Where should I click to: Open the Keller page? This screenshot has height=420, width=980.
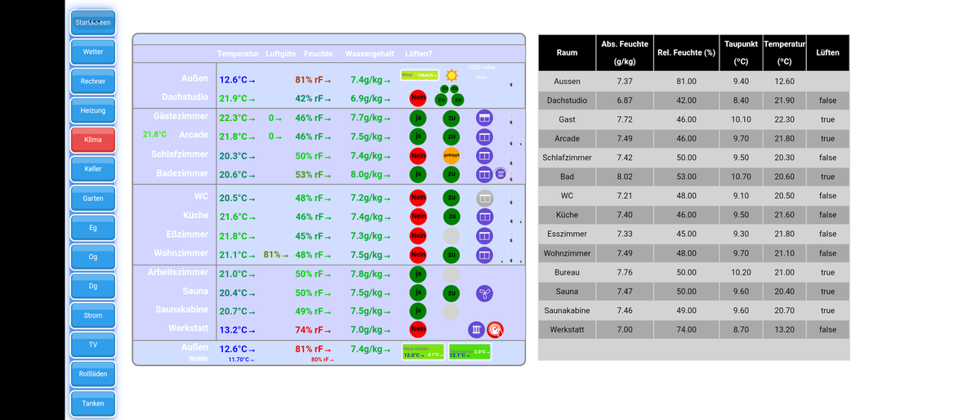tap(93, 169)
